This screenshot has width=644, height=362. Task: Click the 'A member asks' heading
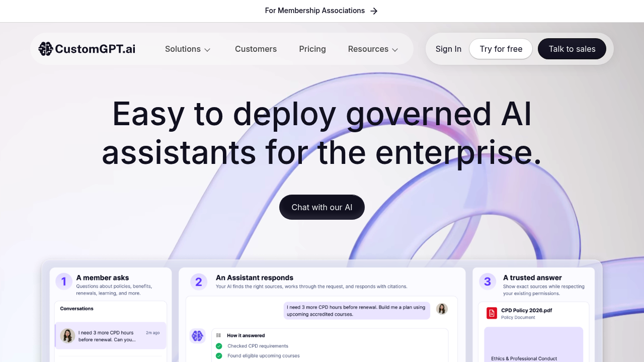click(103, 278)
